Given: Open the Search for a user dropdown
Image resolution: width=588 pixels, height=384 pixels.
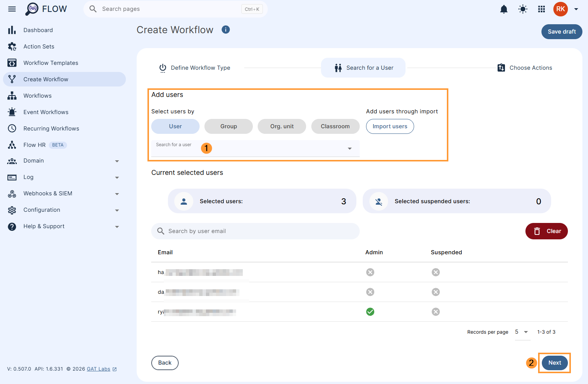Looking at the screenshot, I should point(255,148).
